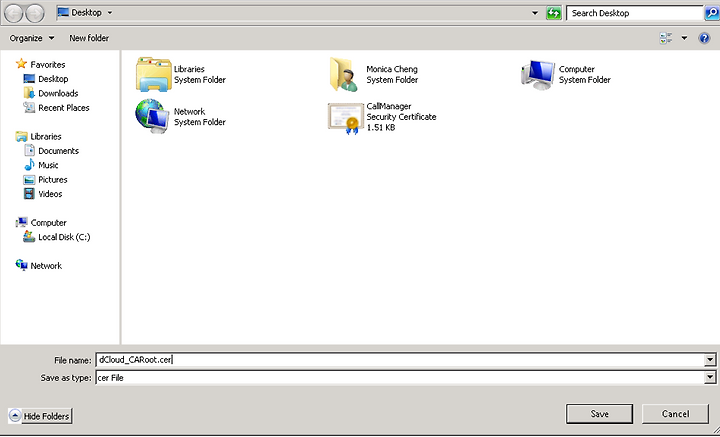Open the view options dropdown arrow
Viewport: 720px width, 437px height.
(684, 38)
